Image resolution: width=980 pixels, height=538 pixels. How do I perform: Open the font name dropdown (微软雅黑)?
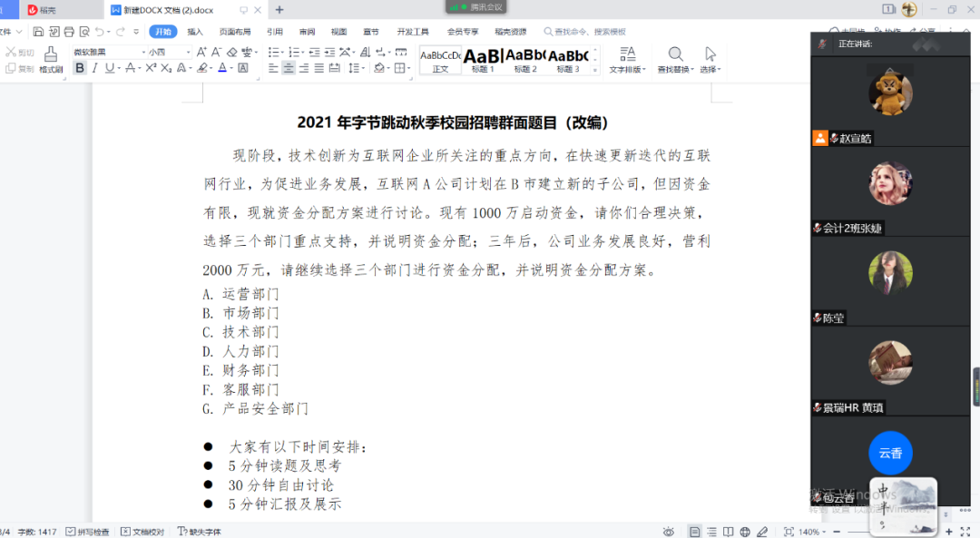coord(109,52)
